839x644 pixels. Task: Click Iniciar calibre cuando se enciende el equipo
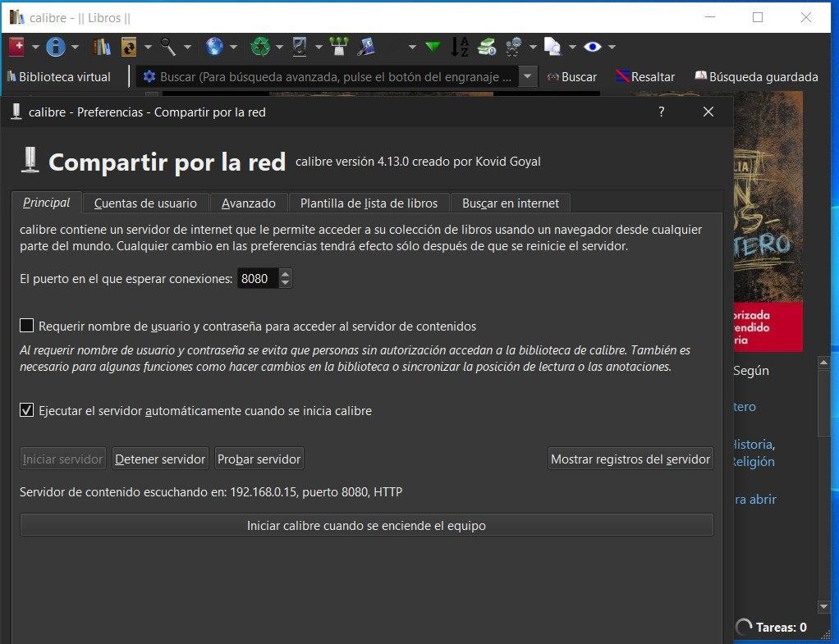click(366, 525)
